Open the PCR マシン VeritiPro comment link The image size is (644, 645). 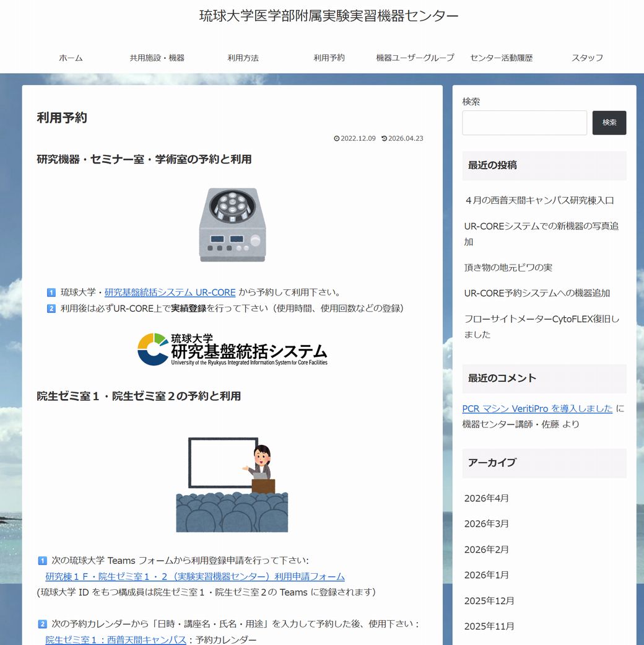[537, 409]
